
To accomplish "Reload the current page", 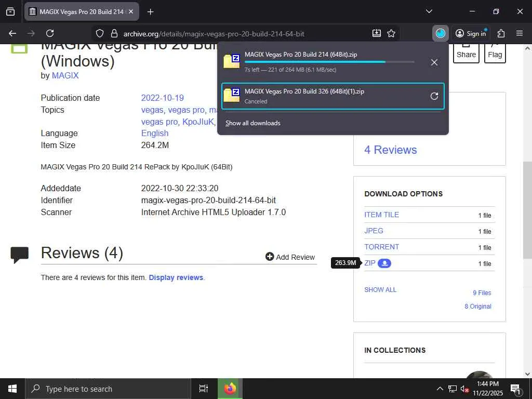I will 50,33.
